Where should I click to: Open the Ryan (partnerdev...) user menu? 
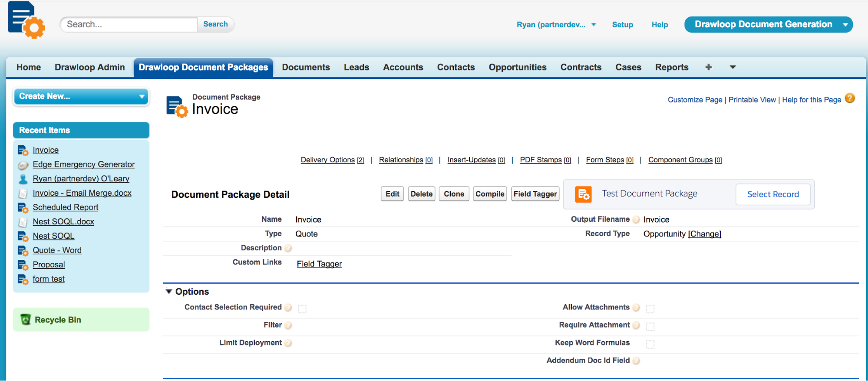pyautogui.click(x=556, y=25)
